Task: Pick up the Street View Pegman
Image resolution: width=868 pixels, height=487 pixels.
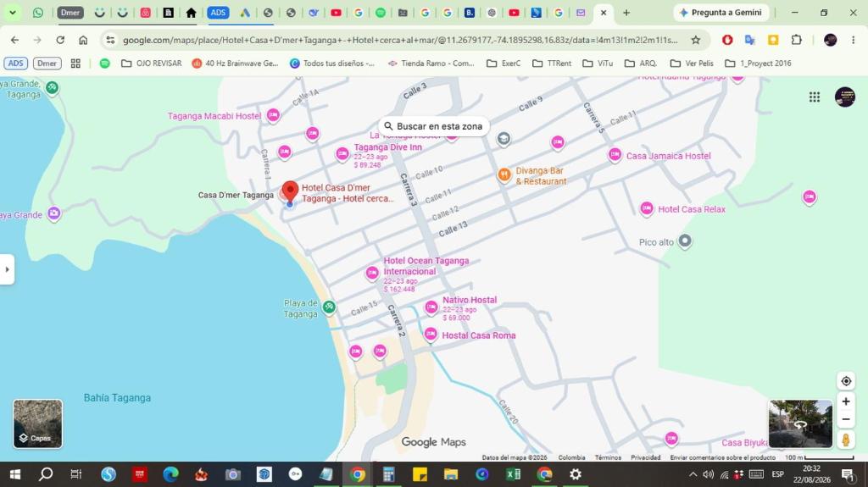Action: (x=846, y=440)
